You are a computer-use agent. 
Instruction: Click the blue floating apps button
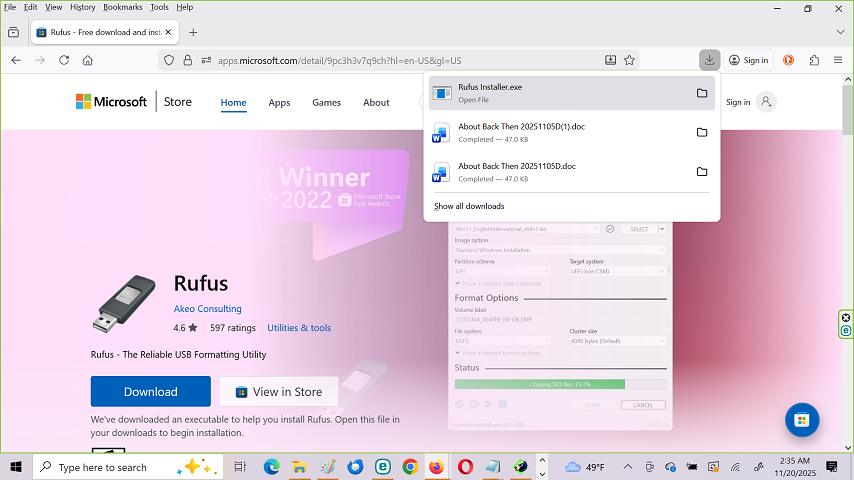[802, 420]
